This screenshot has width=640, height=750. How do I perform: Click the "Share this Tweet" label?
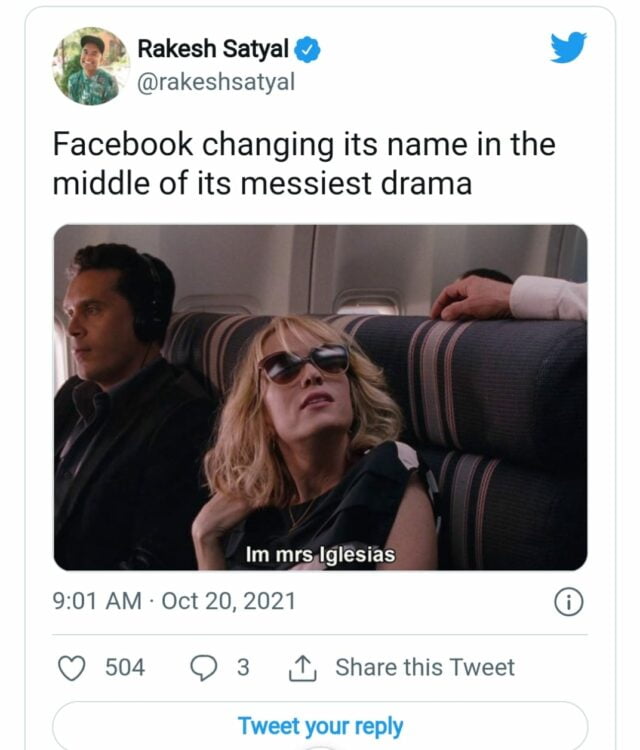point(425,667)
